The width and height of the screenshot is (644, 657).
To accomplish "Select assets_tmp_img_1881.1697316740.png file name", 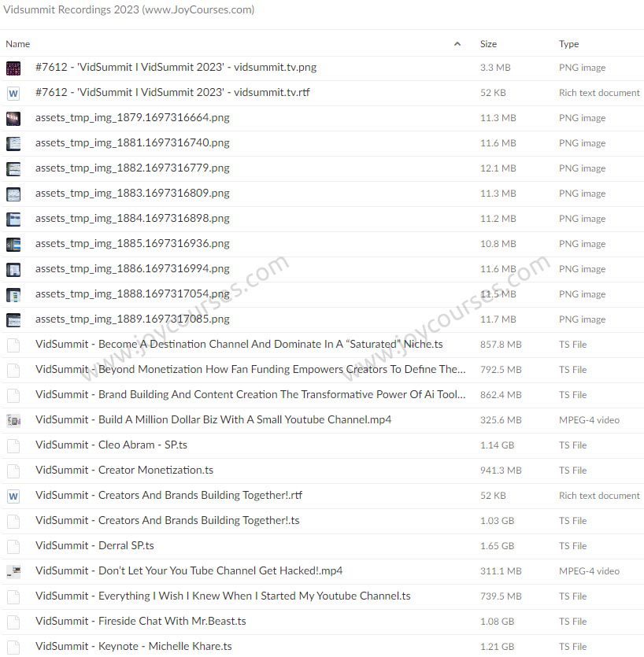I will pos(132,143).
